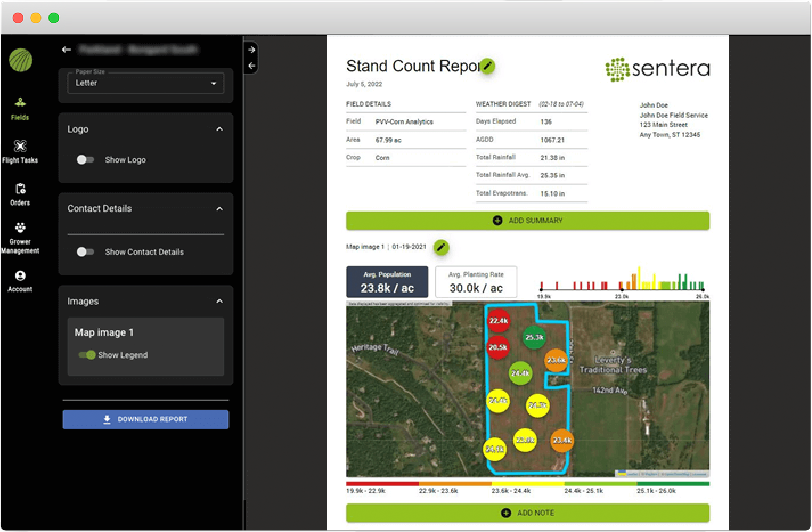The height and width of the screenshot is (532, 812).
Task: Open the Account page icon
Action: 20,276
